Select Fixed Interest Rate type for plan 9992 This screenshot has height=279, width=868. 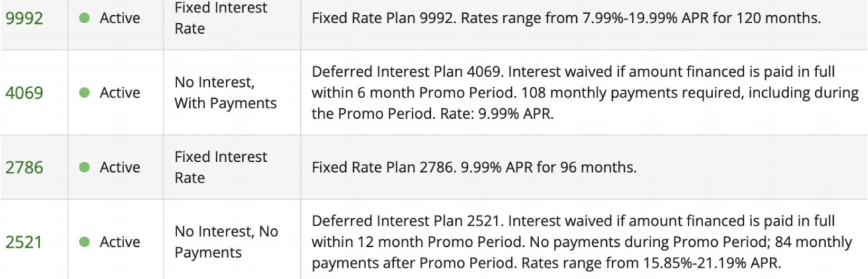click(221, 18)
